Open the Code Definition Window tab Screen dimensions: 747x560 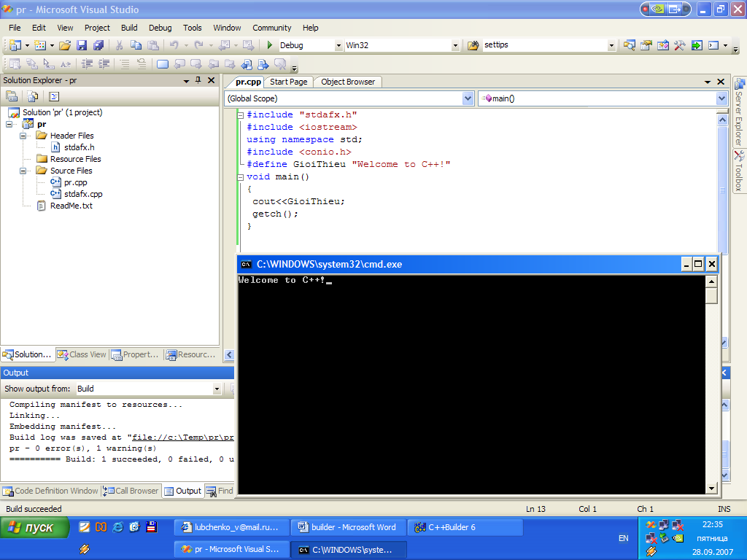pos(50,491)
